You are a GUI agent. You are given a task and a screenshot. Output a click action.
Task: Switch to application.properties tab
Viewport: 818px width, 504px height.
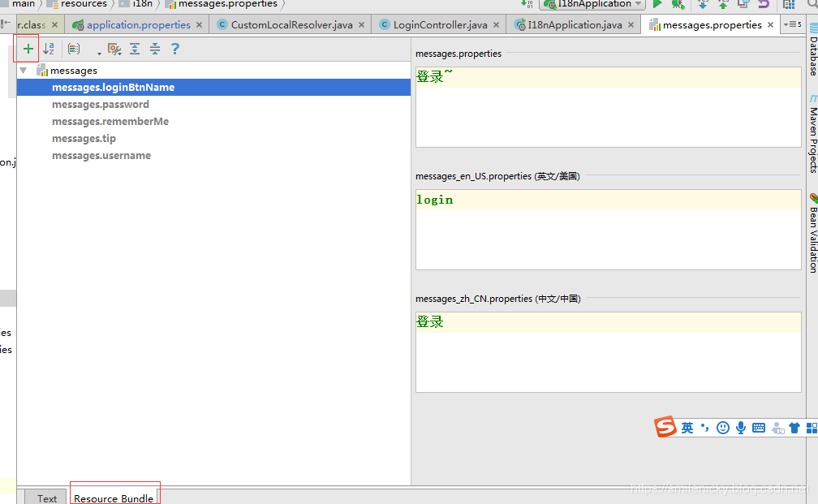point(138,25)
